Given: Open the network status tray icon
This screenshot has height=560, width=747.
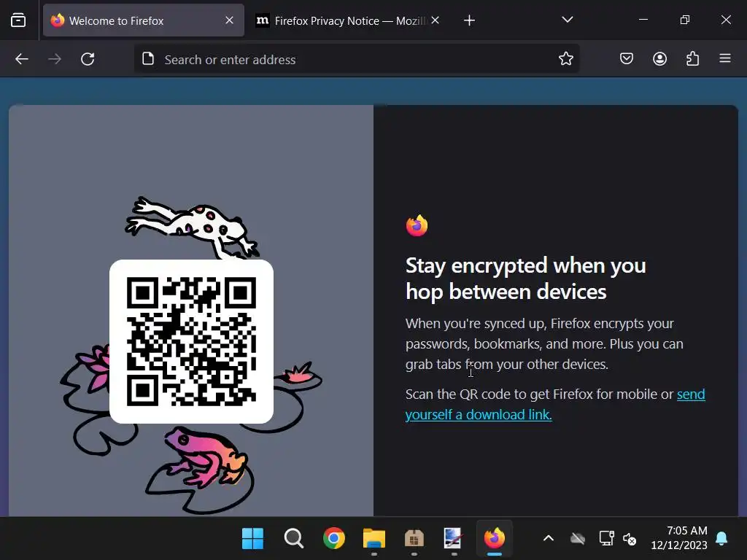Looking at the screenshot, I should 606,539.
